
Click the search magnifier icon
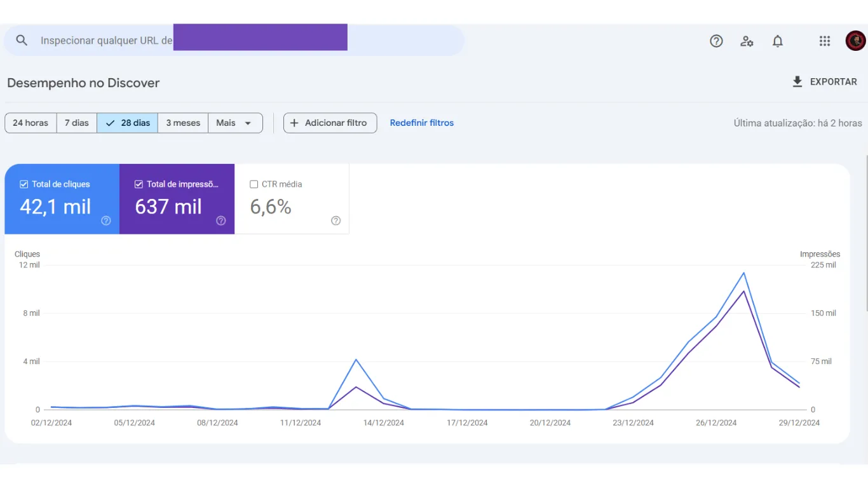(x=22, y=41)
